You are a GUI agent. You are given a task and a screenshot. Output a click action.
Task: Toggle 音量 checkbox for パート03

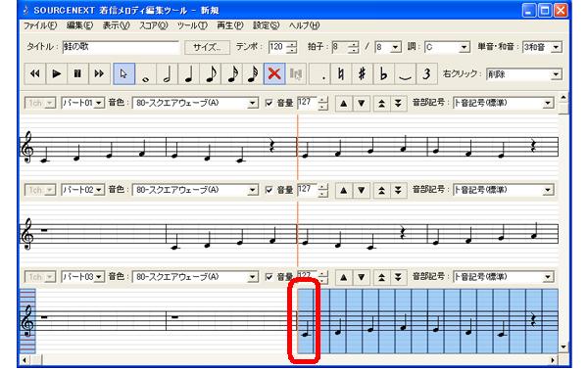pos(269,277)
